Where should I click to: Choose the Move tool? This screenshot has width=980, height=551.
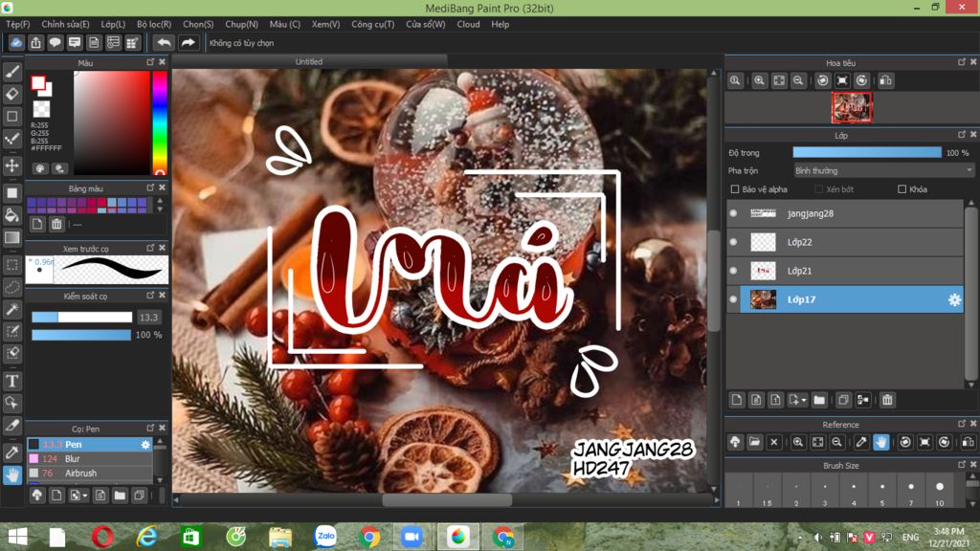click(x=11, y=165)
